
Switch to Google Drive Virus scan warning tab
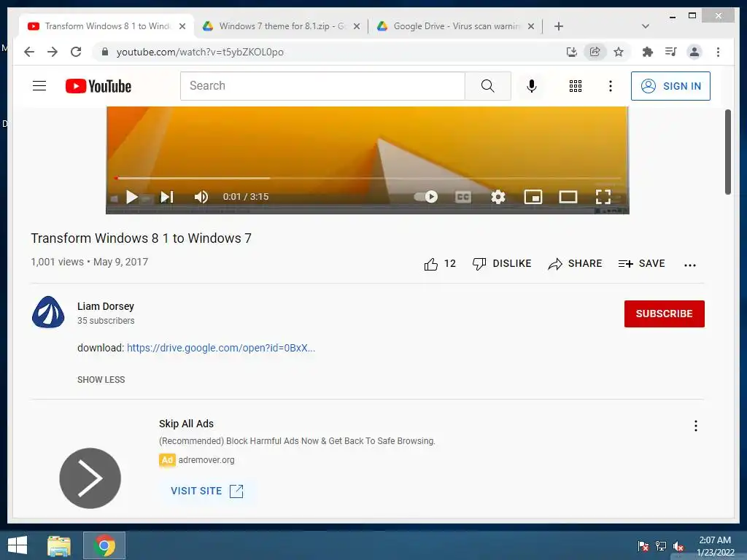[455, 26]
